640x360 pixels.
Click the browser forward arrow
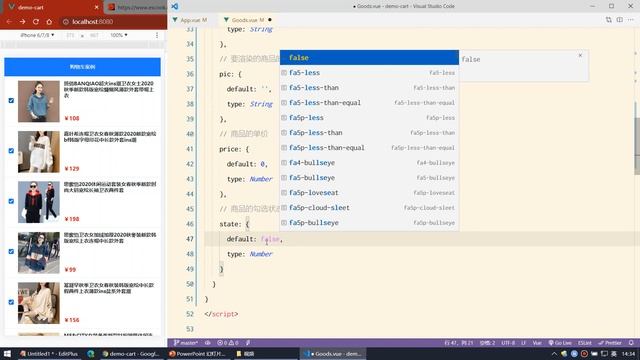click(22, 22)
